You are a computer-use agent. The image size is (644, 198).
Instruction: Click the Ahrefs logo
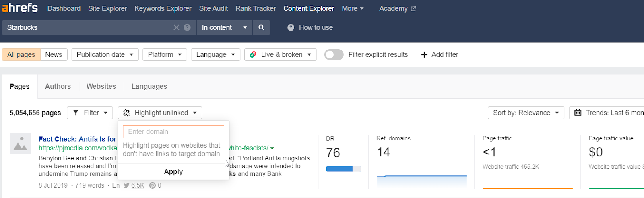tap(20, 8)
